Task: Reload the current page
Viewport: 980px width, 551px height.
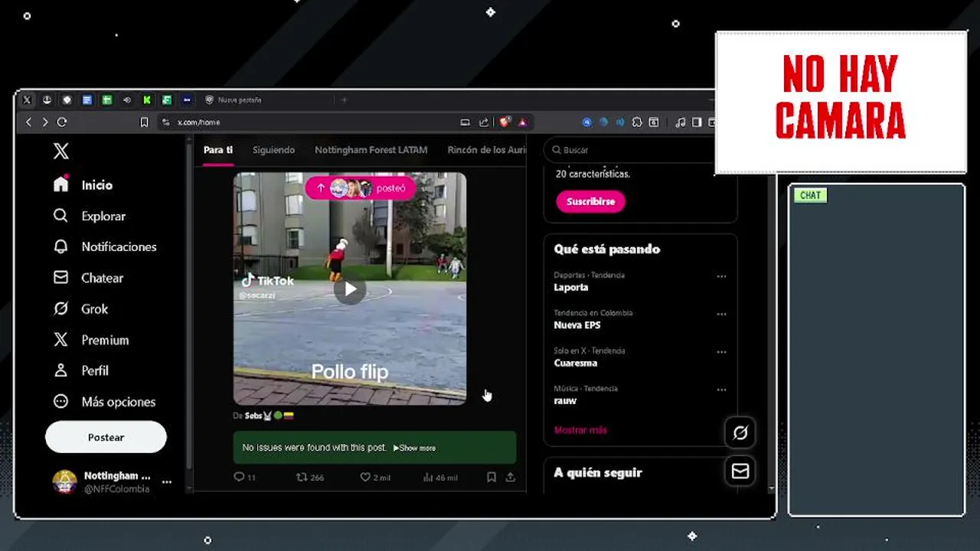Action: (62, 122)
